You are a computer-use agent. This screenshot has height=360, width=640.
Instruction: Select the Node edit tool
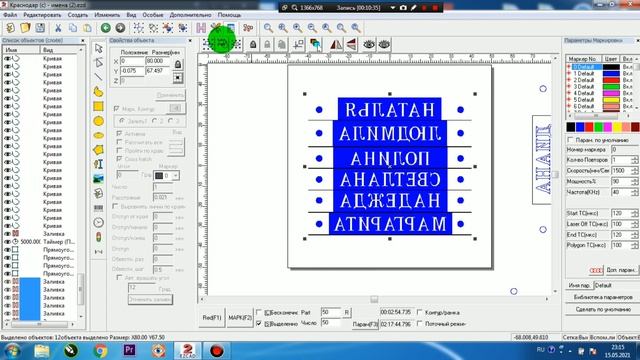(x=98, y=63)
